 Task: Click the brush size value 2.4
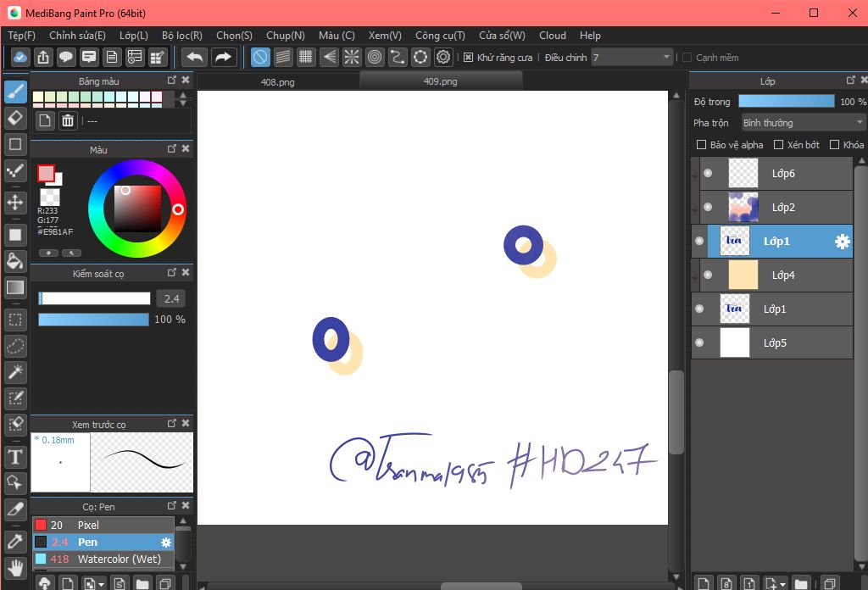(171, 299)
